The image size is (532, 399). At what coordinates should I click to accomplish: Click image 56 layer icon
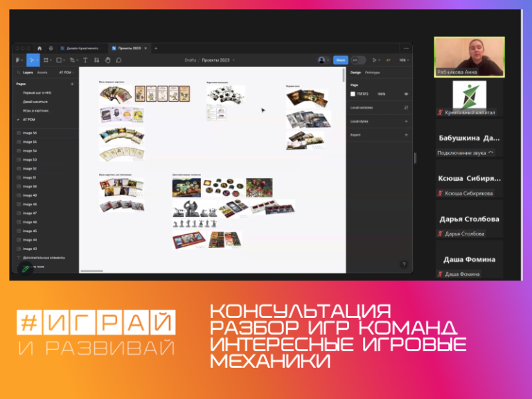19,133
